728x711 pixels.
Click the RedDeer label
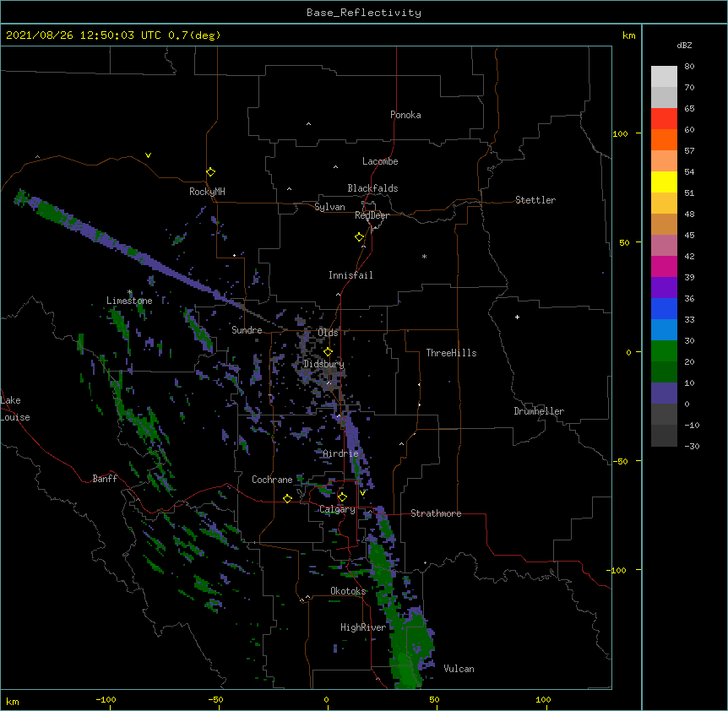coord(372,215)
